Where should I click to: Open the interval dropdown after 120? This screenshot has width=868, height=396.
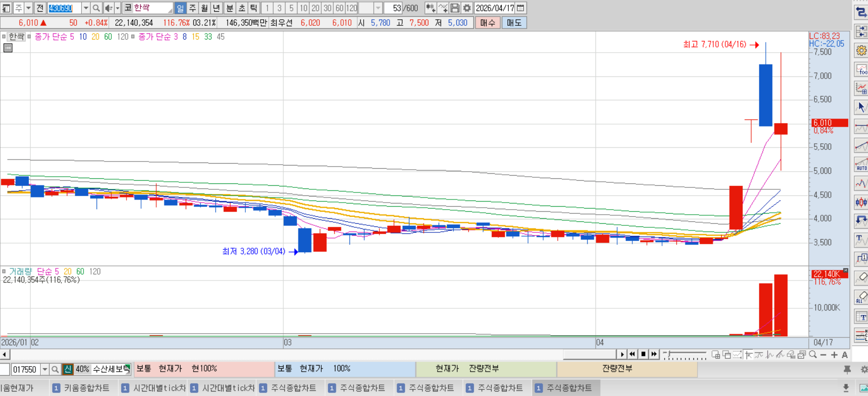click(378, 8)
